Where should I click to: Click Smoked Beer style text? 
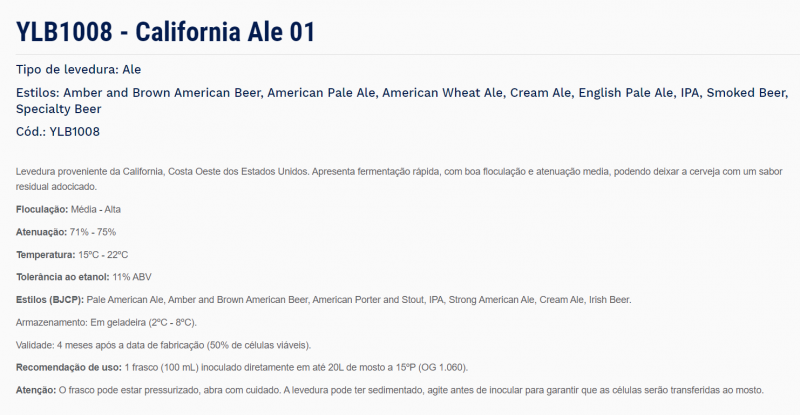(x=747, y=93)
